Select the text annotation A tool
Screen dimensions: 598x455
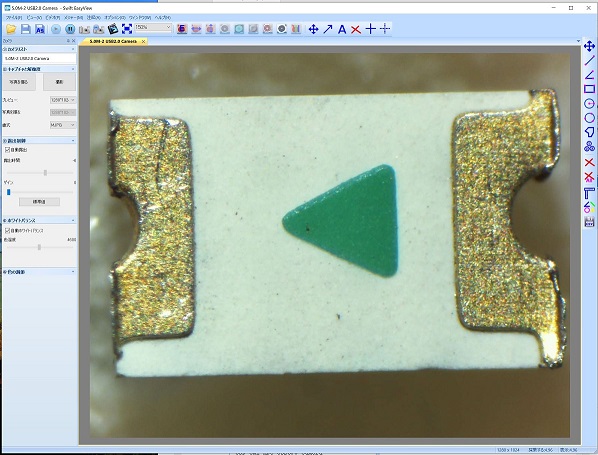[x=342, y=29]
